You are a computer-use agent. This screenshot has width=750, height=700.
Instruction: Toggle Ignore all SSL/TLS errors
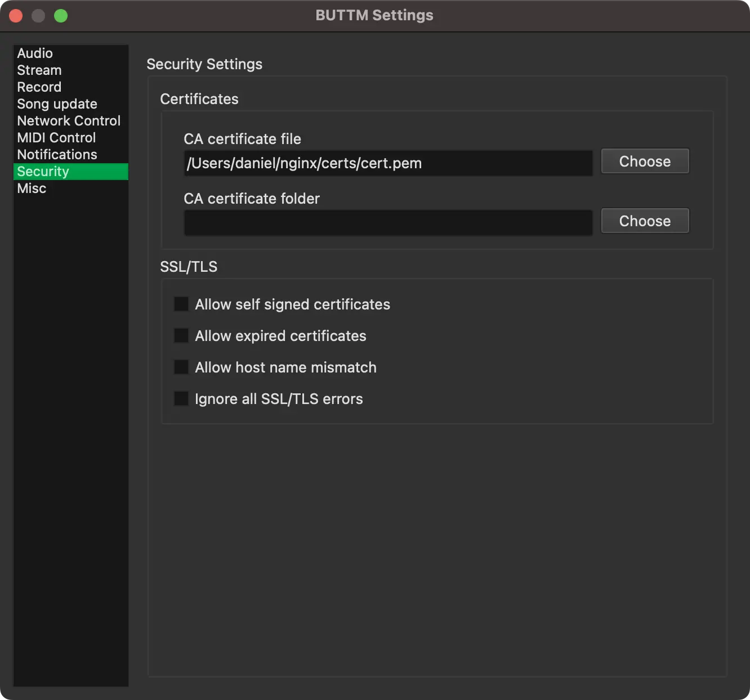(x=181, y=398)
